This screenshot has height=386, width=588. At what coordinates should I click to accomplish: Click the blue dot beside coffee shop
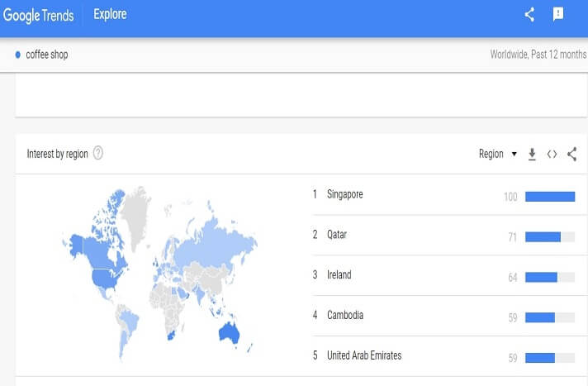pos(18,55)
